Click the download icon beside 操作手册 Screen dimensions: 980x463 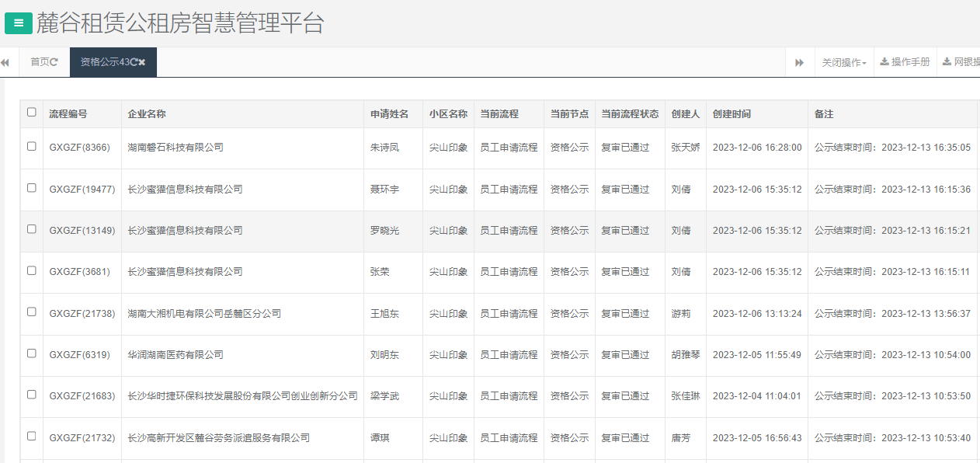tap(884, 62)
